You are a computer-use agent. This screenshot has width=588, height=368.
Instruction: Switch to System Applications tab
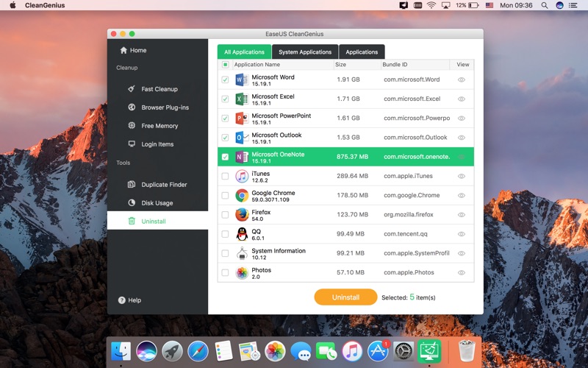pos(305,52)
